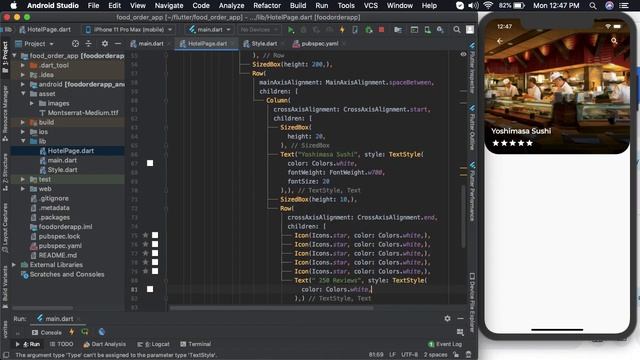
Task: Click UTF-8 encoding in status bar
Action: click(x=409, y=355)
